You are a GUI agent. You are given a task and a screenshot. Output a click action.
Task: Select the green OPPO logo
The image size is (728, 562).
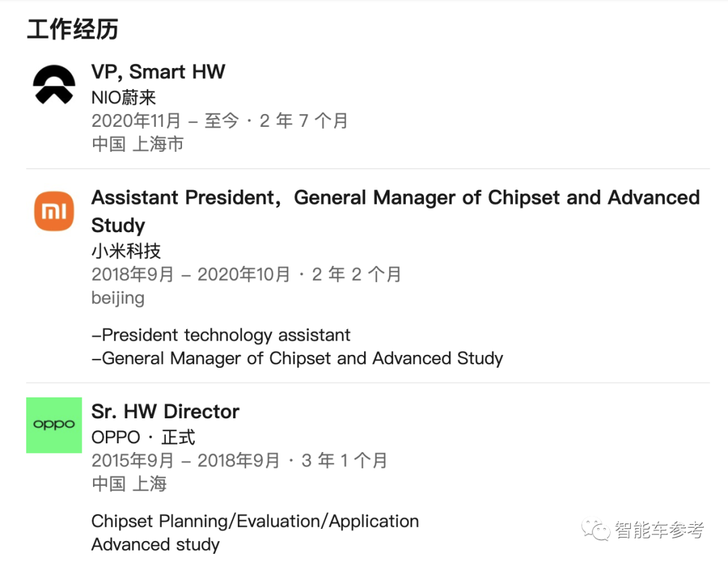point(54,425)
